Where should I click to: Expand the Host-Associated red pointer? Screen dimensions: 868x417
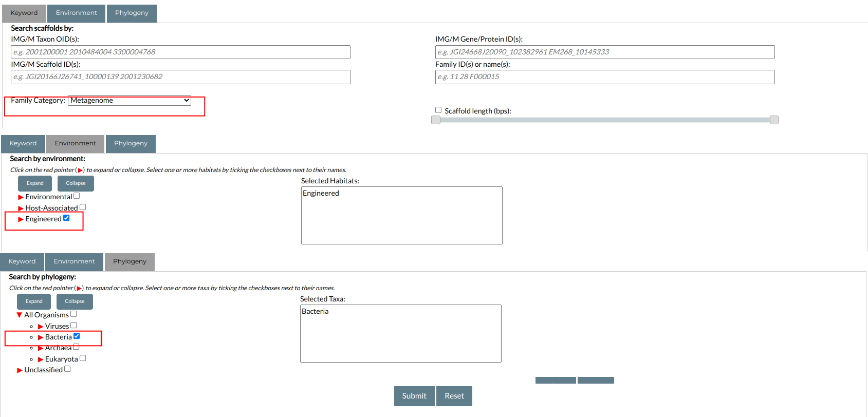[21, 208]
